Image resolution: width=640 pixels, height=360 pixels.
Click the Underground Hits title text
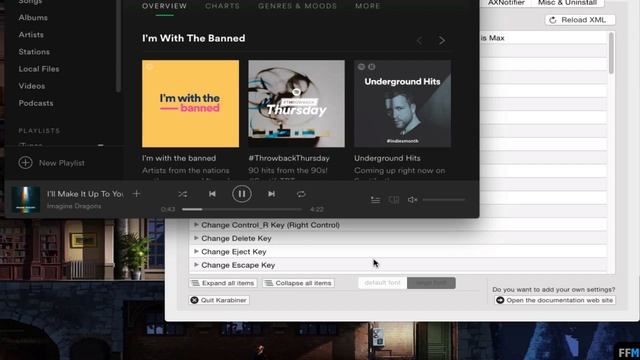pos(387,158)
